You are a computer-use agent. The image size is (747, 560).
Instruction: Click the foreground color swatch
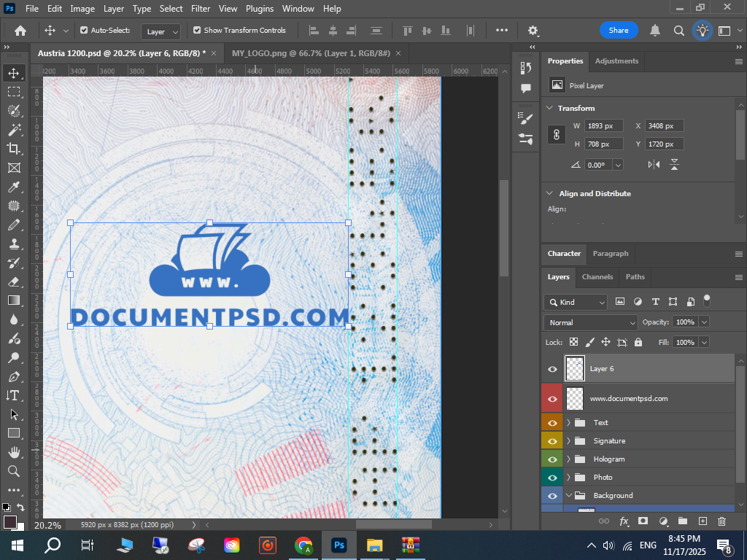[x=10, y=522]
